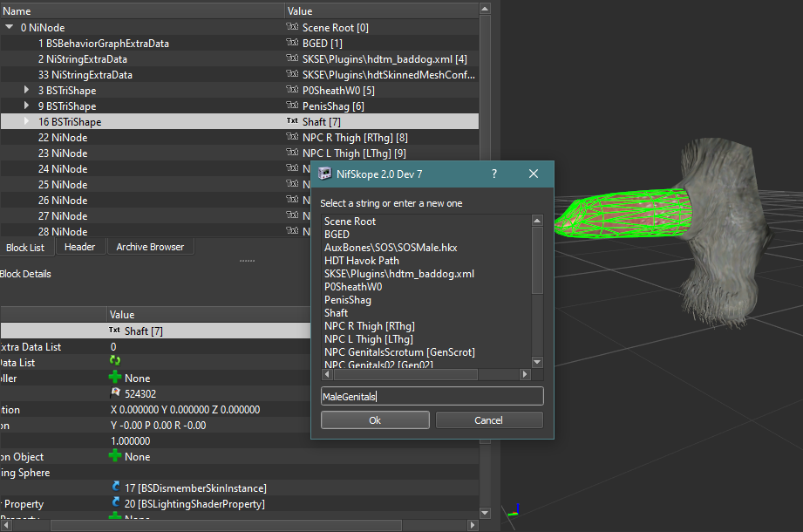Click the Txt icon beside NPC R Thigh [RThg] [8]

[x=292, y=137]
